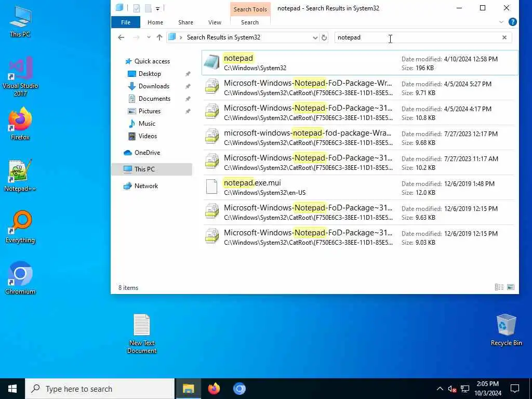
Task: Open This PC desktop icon
Action: [x=20, y=21]
